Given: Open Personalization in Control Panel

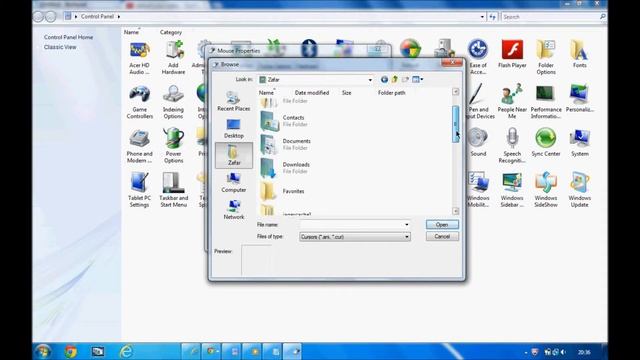Looking at the screenshot, I should (580, 98).
